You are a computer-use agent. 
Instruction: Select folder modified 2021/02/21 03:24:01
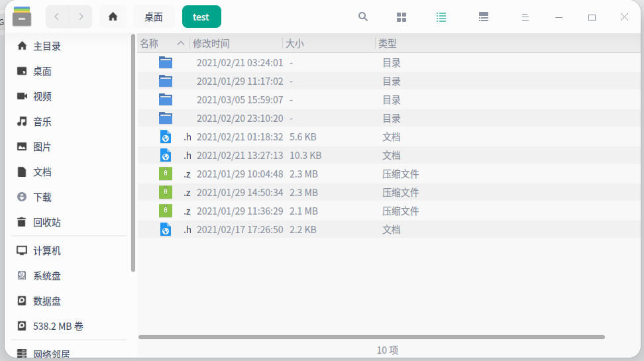[x=166, y=63]
